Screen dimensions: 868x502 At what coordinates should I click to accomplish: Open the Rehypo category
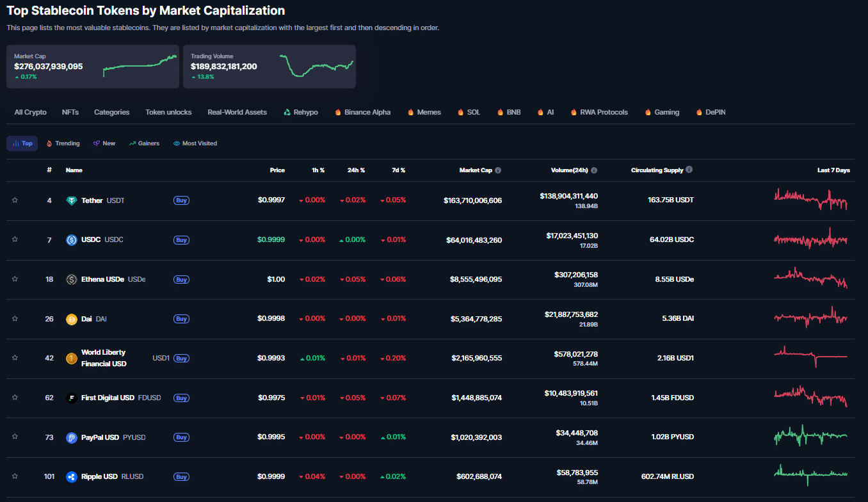pyautogui.click(x=300, y=112)
